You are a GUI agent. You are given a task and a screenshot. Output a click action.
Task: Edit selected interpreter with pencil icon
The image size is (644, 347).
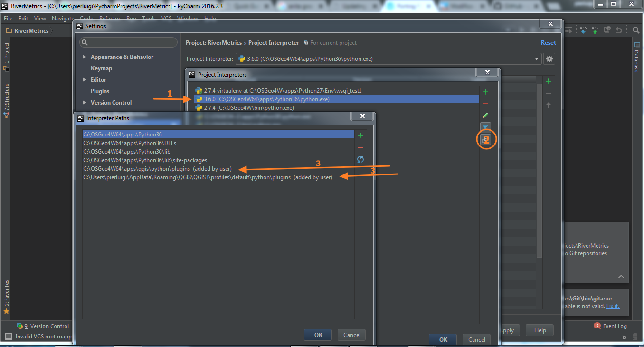pos(485,116)
